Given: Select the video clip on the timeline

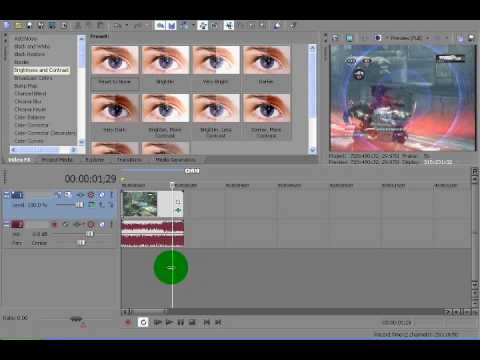Looking at the screenshot, I should [x=153, y=204].
